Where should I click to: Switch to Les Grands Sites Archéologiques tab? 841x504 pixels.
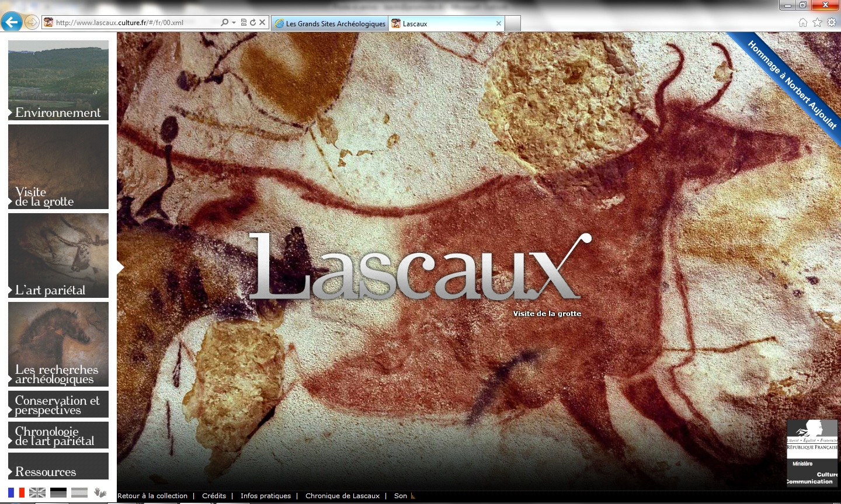pyautogui.click(x=330, y=23)
